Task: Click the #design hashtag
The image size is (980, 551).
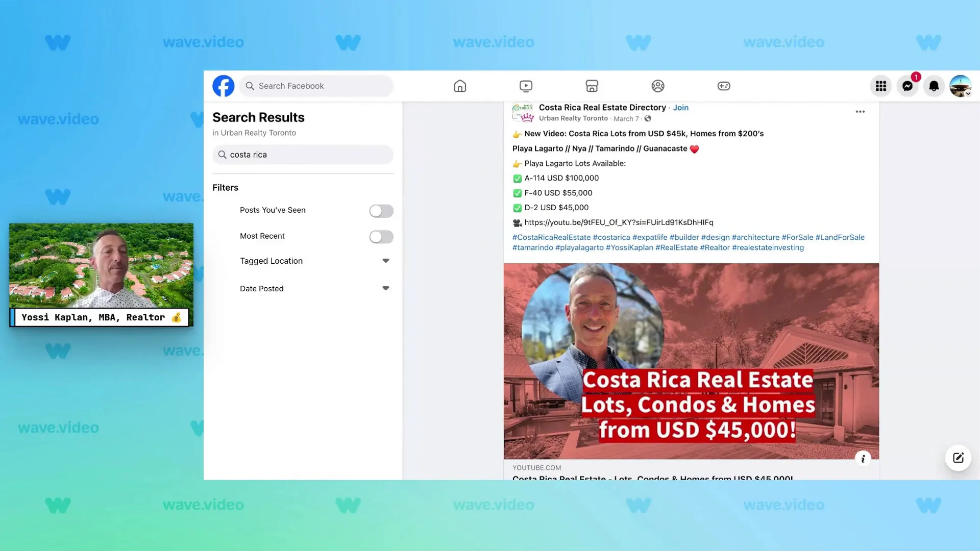Action: pyautogui.click(x=715, y=237)
